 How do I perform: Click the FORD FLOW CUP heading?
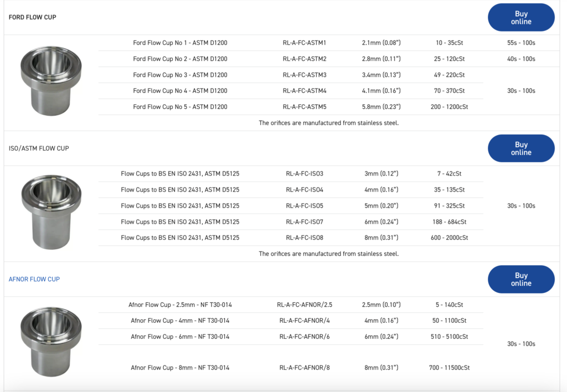click(x=33, y=17)
